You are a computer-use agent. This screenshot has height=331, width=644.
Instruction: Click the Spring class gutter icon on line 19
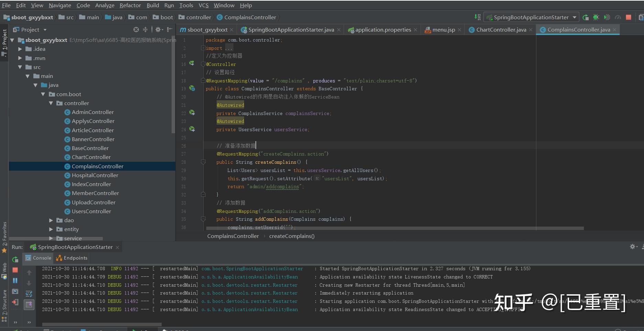(x=192, y=88)
